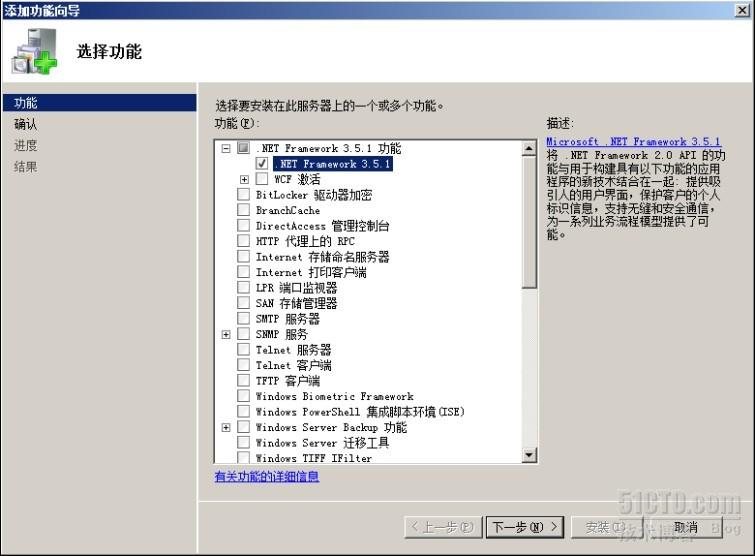The image size is (755, 556).
Task: Expand Windows Server Backup 功能 node
Action: coord(226,427)
